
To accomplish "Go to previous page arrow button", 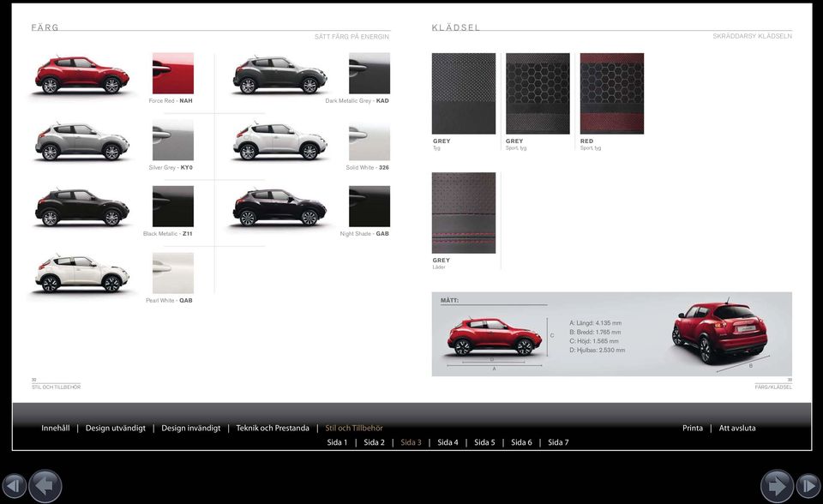I will [45, 486].
